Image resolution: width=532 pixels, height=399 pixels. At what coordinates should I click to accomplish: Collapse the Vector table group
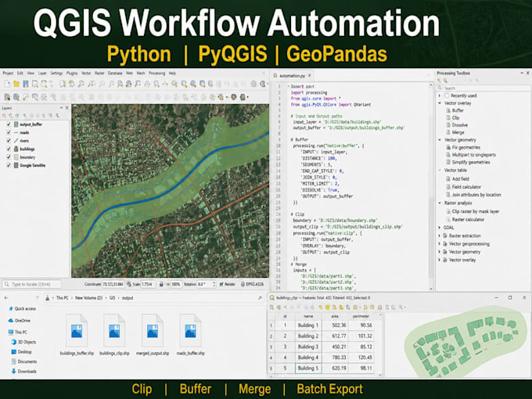(440, 171)
